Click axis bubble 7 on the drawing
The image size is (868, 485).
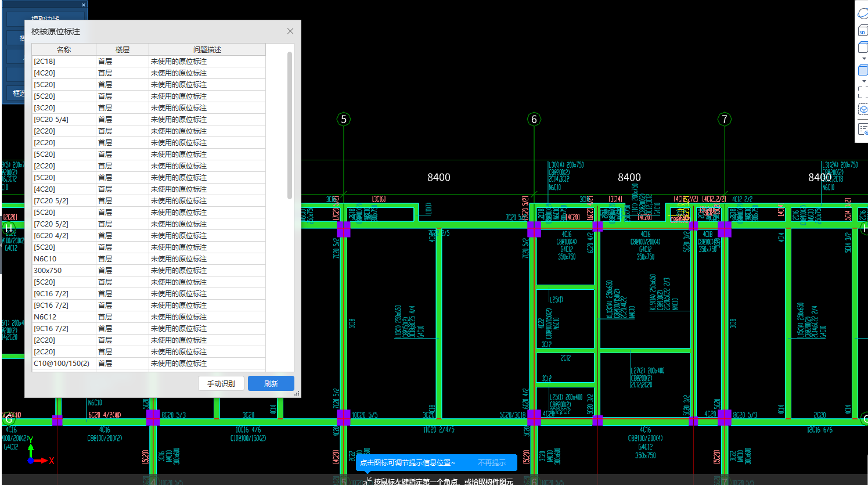[725, 119]
